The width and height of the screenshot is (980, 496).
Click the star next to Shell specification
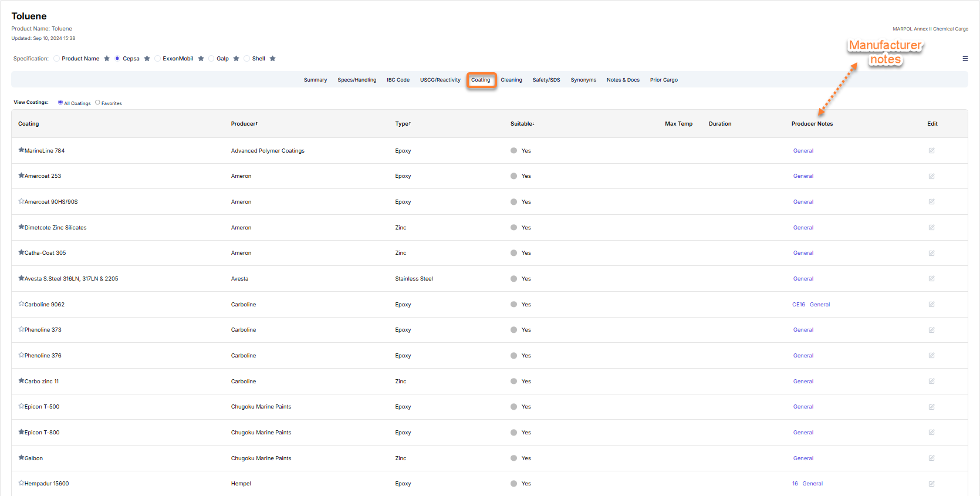coord(273,59)
